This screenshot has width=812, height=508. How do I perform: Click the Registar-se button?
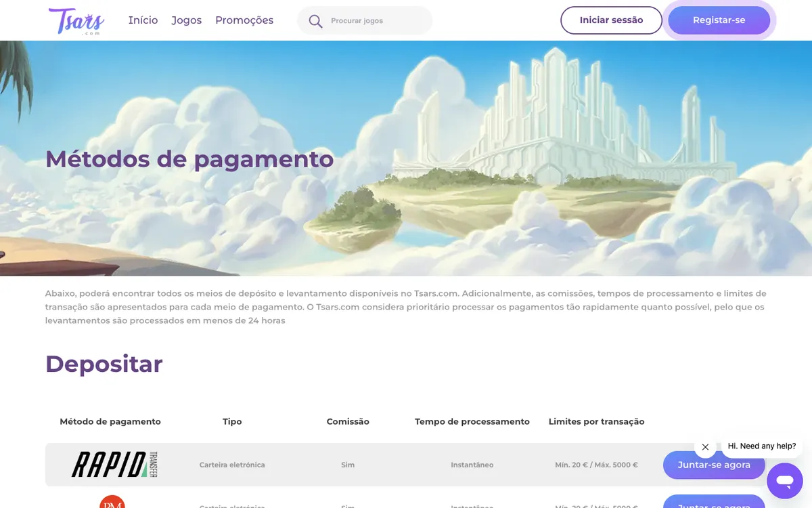[x=719, y=20]
